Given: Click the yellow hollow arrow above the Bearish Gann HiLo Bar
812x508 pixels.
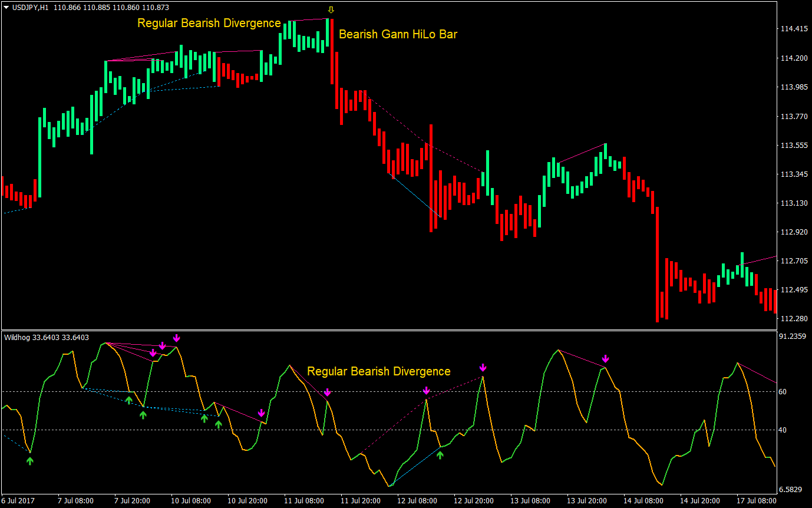Looking at the screenshot, I should tap(331, 9).
